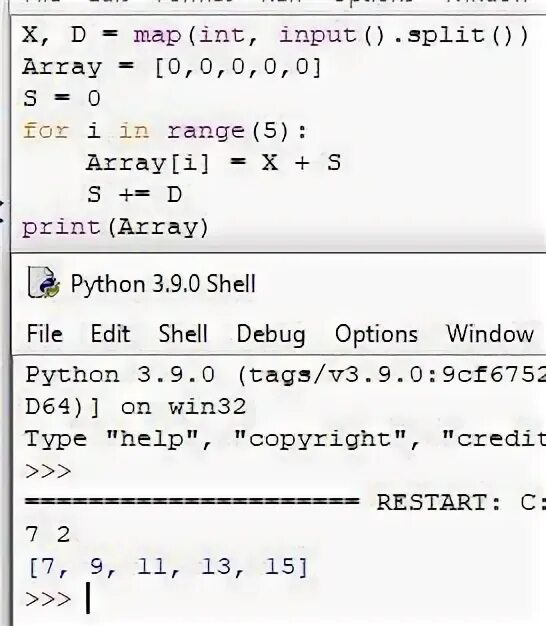Image resolution: width=546 pixels, height=626 pixels.
Task: Click the Python version banner text
Action: coord(285,375)
